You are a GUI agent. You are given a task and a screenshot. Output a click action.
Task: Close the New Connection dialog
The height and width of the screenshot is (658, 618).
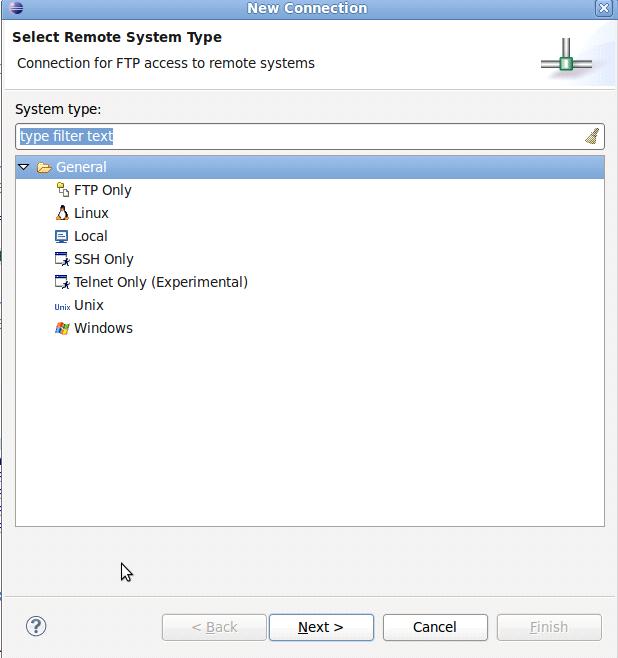[603, 8]
